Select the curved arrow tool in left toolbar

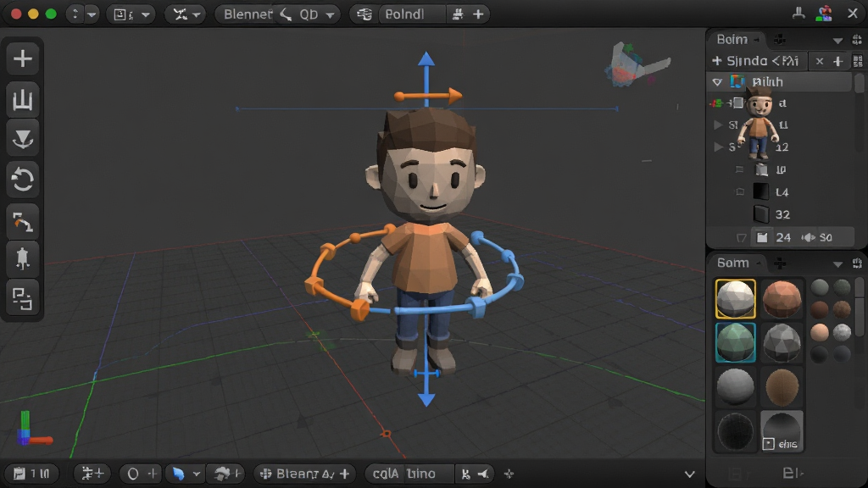(23, 221)
